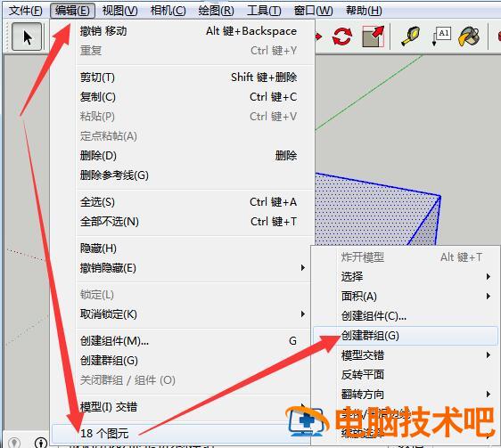Open the 文件(F) menu
Viewport: 501px width, 448px height.
tap(25, 11)
